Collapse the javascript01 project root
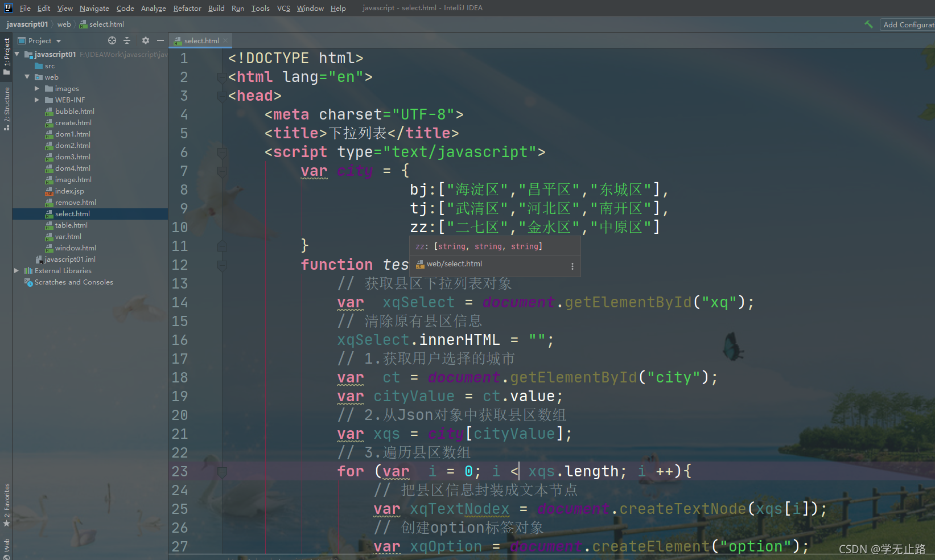Screen dimensions: 935x560 coord(17,54)
